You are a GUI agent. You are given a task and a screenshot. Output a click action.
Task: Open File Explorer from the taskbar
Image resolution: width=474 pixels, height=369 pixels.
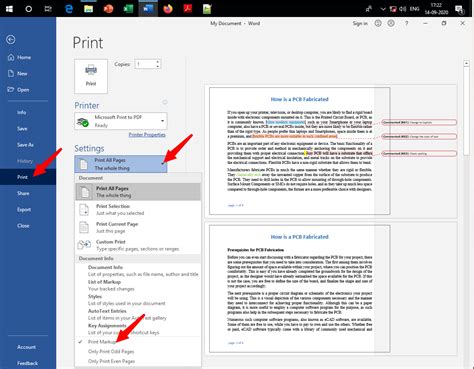coord(88,9)
